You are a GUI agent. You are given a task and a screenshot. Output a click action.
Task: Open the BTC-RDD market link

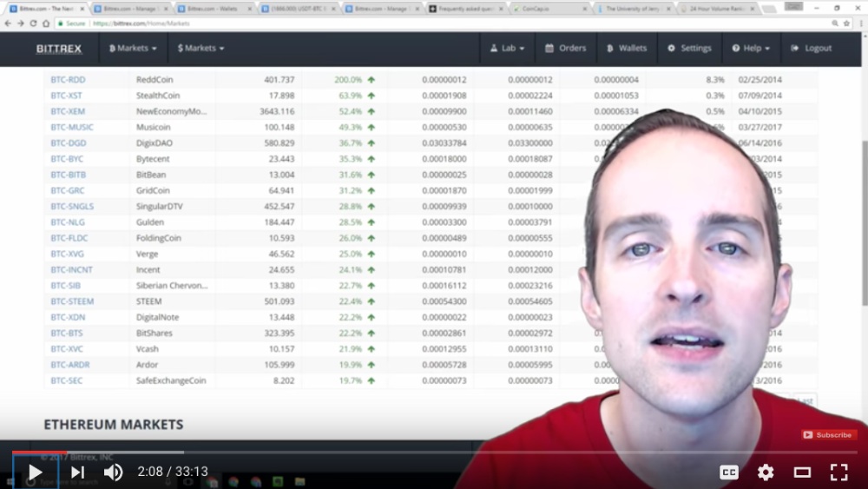68,80
